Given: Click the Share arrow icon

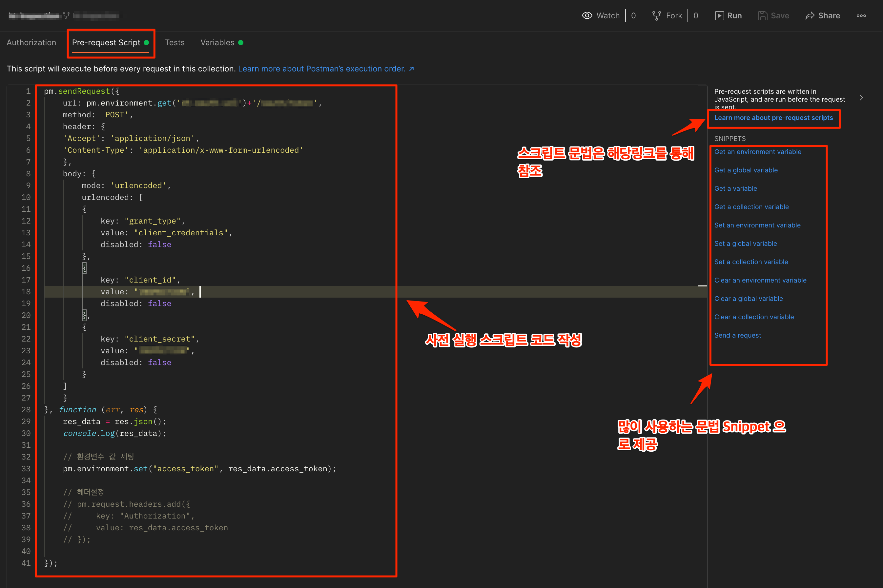Looking at the screenshot, I should pyautogui.click(x=810, y=15).
